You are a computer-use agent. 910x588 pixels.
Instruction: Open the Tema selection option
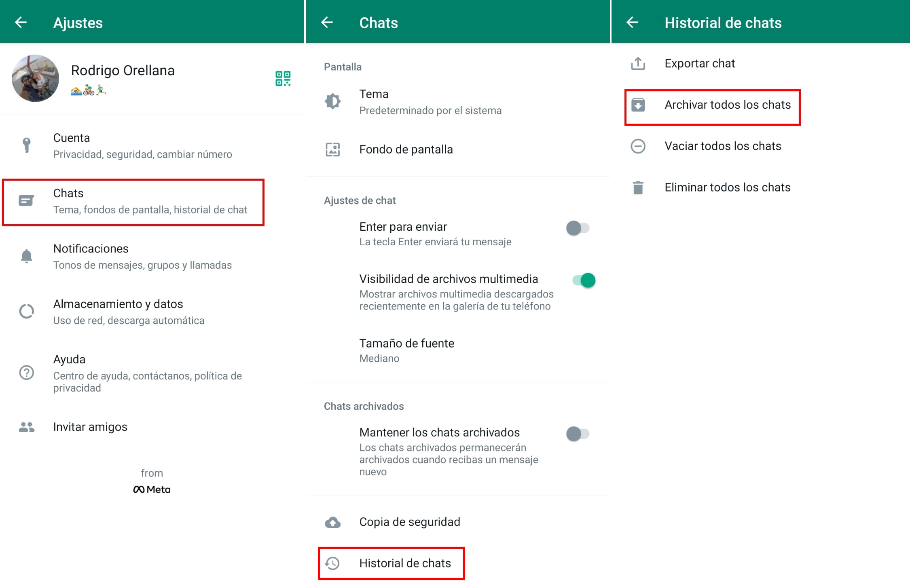[430, 102]
